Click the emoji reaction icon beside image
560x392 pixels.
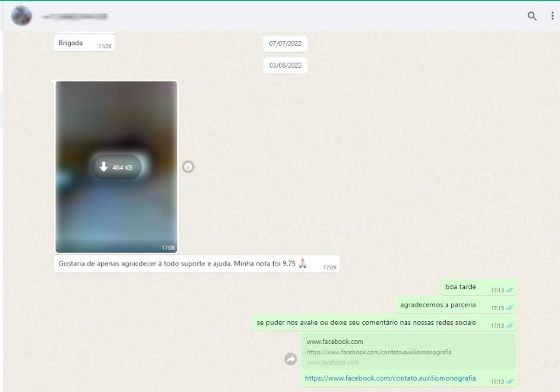coord(188,167)
